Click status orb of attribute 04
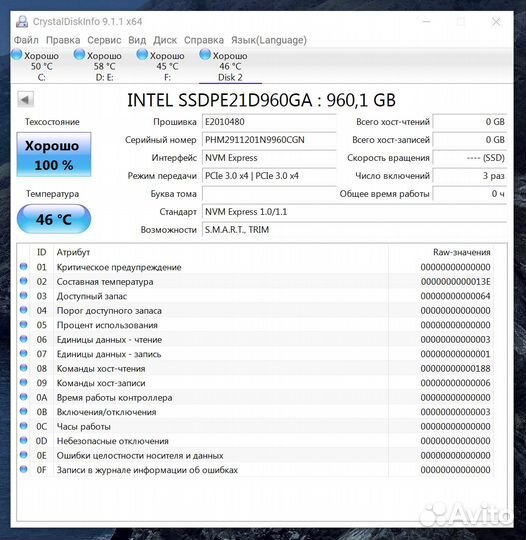 click(x=23, y=310)
